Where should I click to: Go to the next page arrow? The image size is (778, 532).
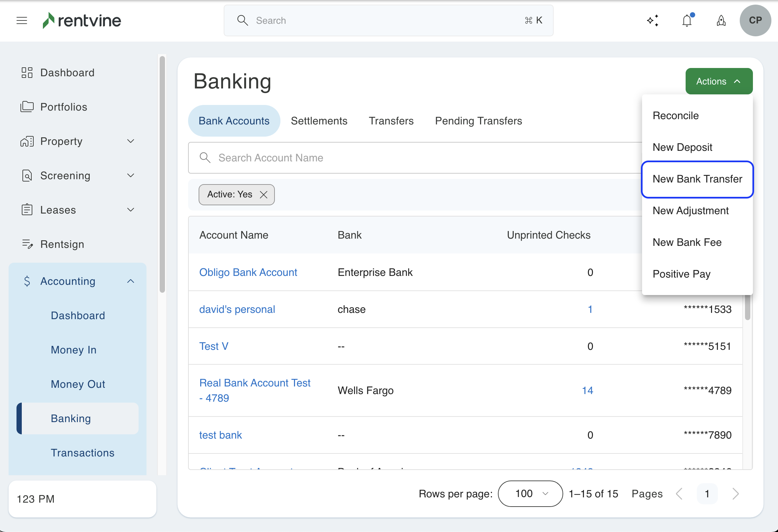735,493
